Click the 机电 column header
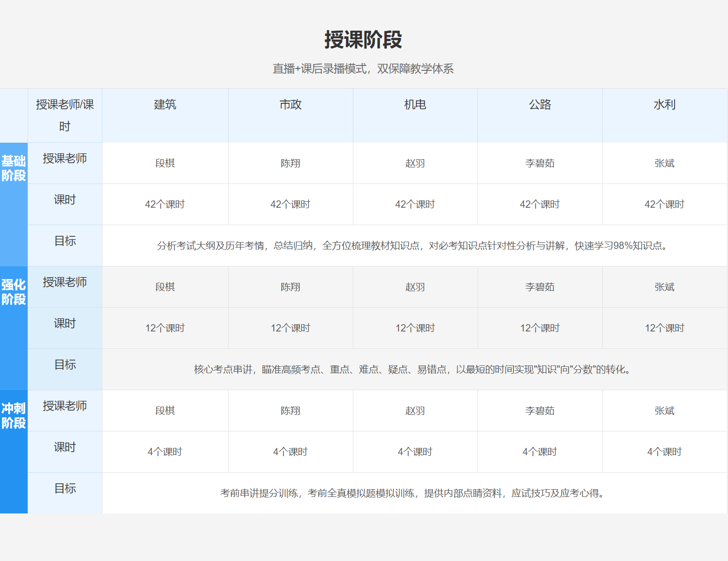Screen dimensions: 728x561 point(415,105)
